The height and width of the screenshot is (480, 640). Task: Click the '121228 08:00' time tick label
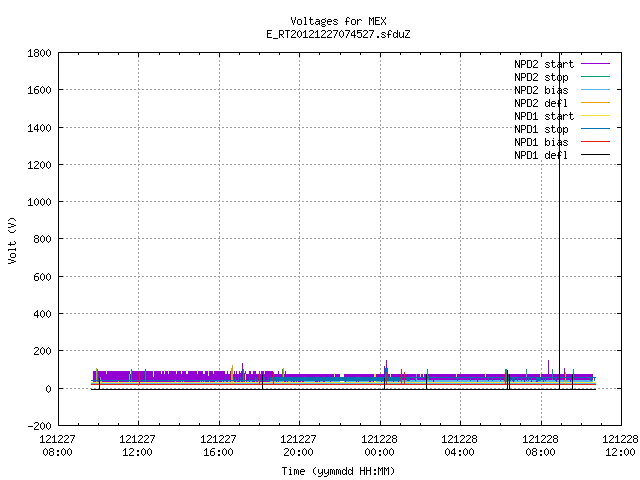[x=540, y=446]
